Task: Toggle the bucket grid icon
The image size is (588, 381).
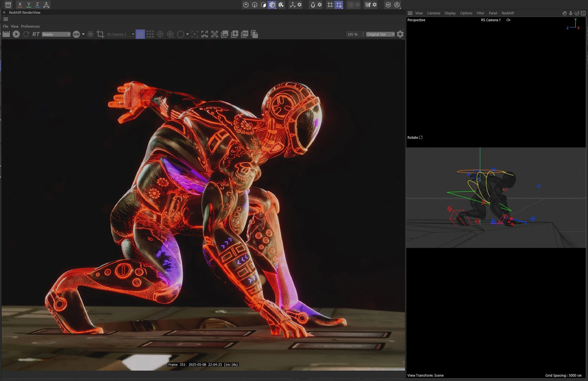Action: coord(150,34)
